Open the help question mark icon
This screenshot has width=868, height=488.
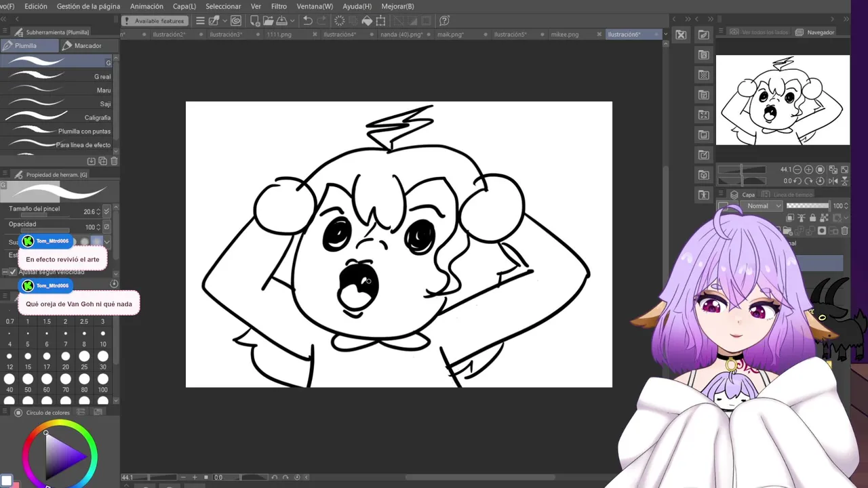(x=444, y=21)
